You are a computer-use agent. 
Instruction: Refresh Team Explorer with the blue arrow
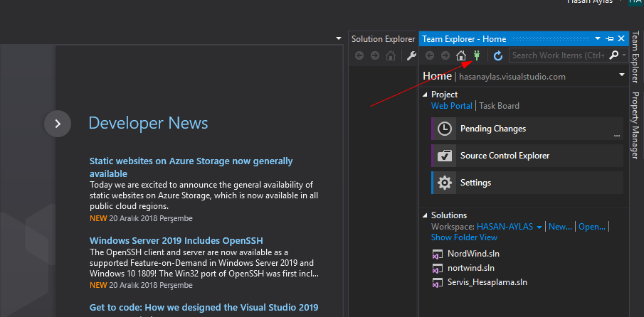pos(498,55)
